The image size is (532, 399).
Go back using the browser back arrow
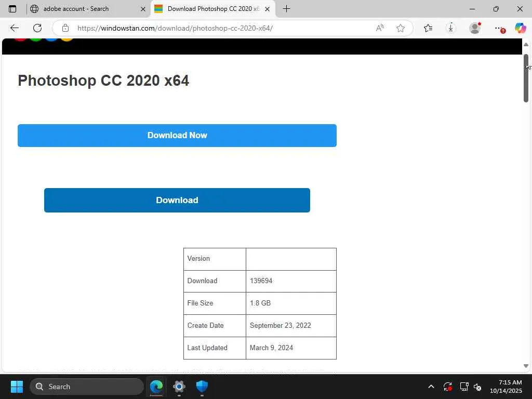pyautogui.click(x=14, y=28)
